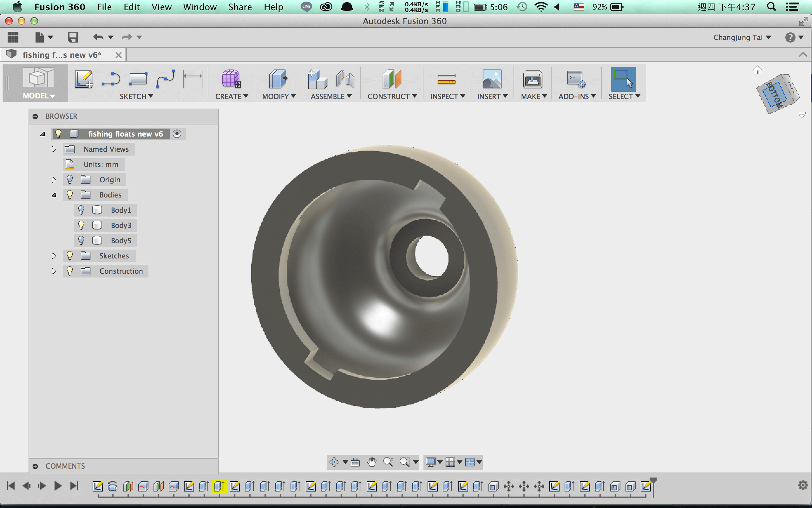Select the Zoom magnifier tool

(388, 462)
